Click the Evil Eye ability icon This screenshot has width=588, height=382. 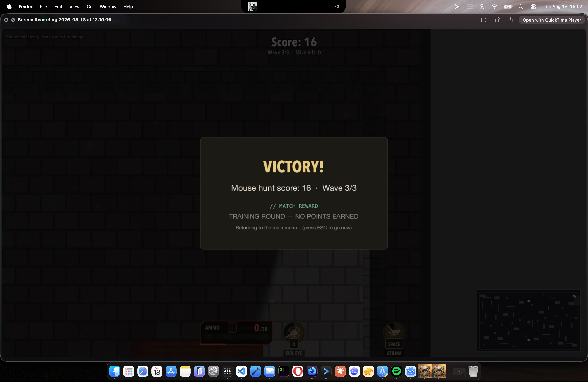(294, 332)
